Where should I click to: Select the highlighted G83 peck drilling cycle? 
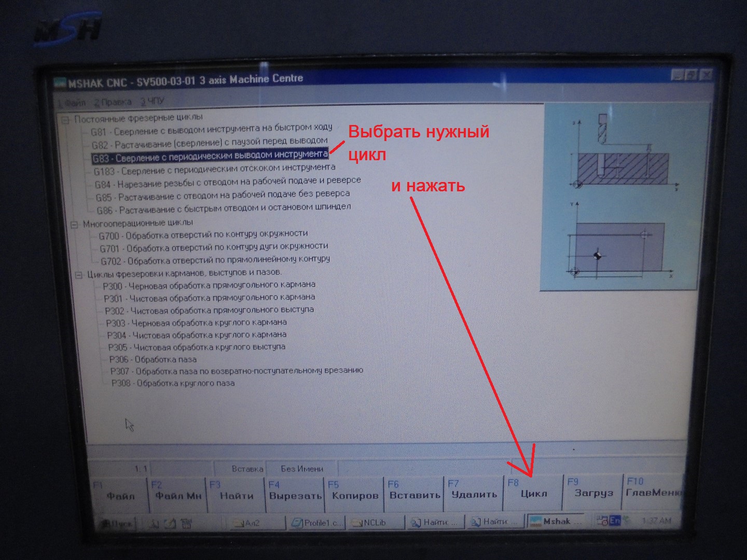coord(210,156)
